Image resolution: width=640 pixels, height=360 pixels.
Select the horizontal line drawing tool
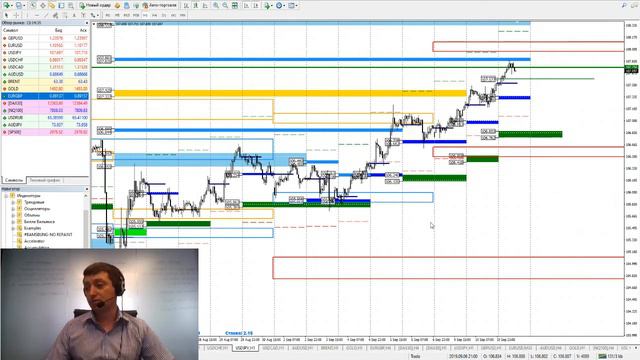click(37, 15)
